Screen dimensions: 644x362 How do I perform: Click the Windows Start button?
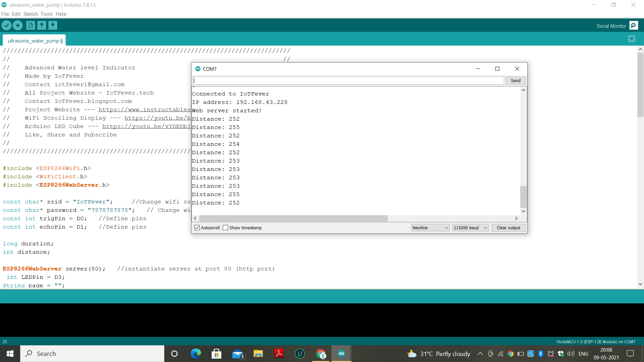10,354
